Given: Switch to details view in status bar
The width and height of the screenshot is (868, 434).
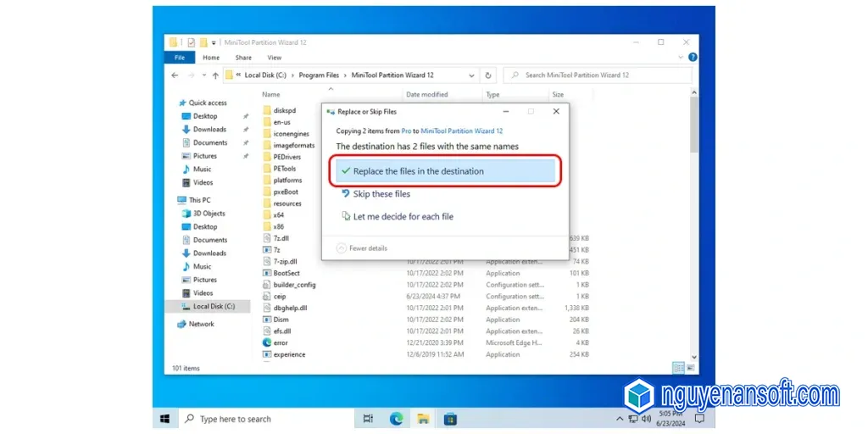Looking at the screenshot, I should pyautogui.click(x=679, y=368).
